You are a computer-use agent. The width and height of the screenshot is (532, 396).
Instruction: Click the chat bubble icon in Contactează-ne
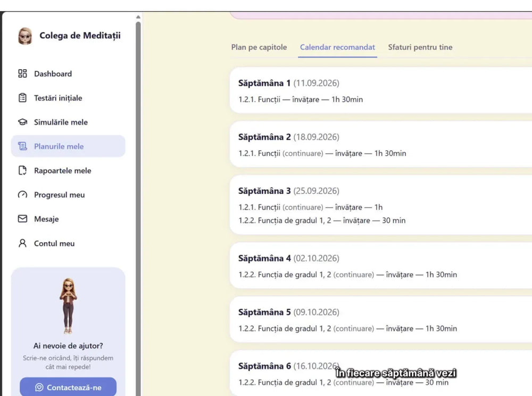click(x=39, y=387)
